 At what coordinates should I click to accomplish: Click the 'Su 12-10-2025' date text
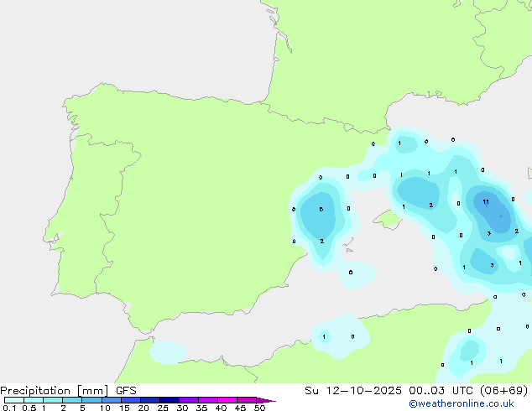click(353, 391)
